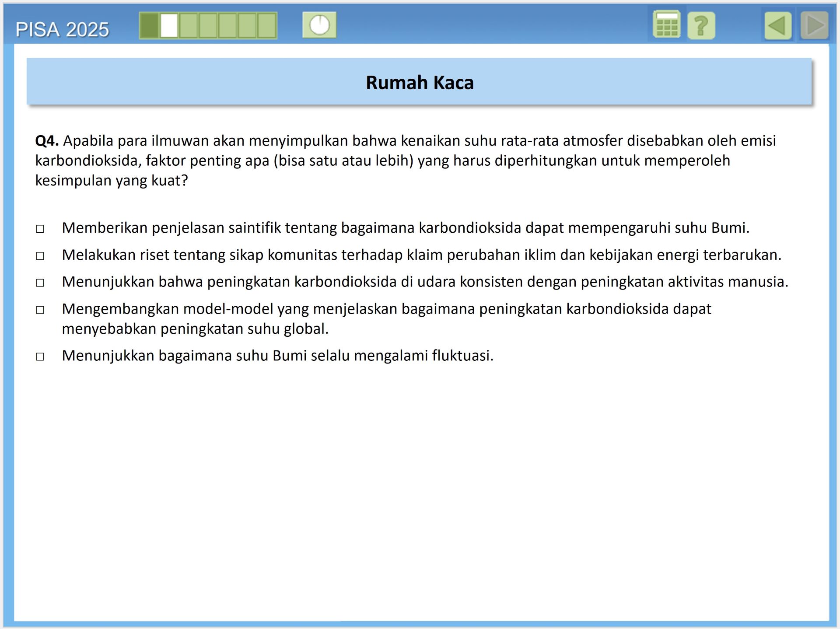Go to next question arrow
The image size is (840, 629).
click(x=815, y=26)
